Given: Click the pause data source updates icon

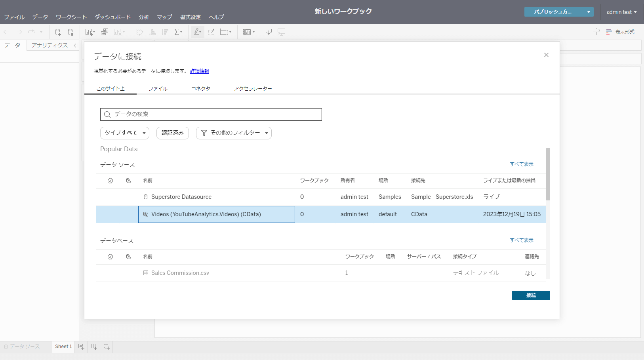Looking at the screenshot, I should pyautogui.click(x=70, y=32).
